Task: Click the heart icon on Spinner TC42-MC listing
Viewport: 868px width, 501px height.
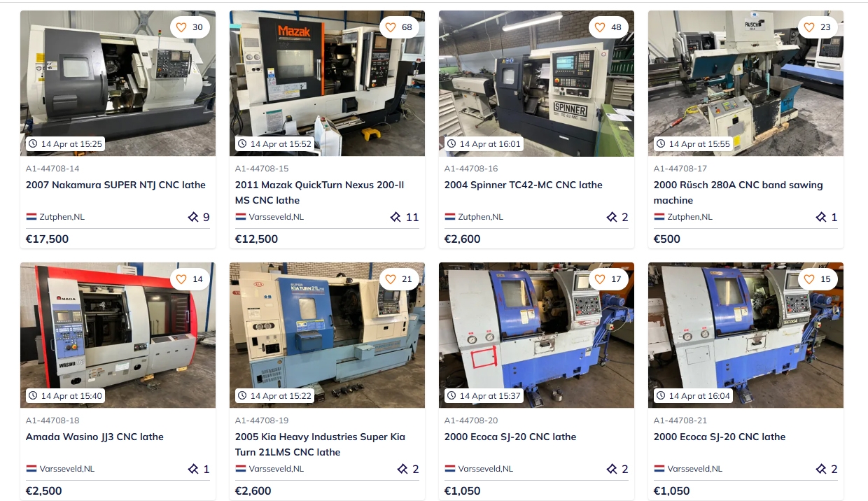Action: [599, 27]
